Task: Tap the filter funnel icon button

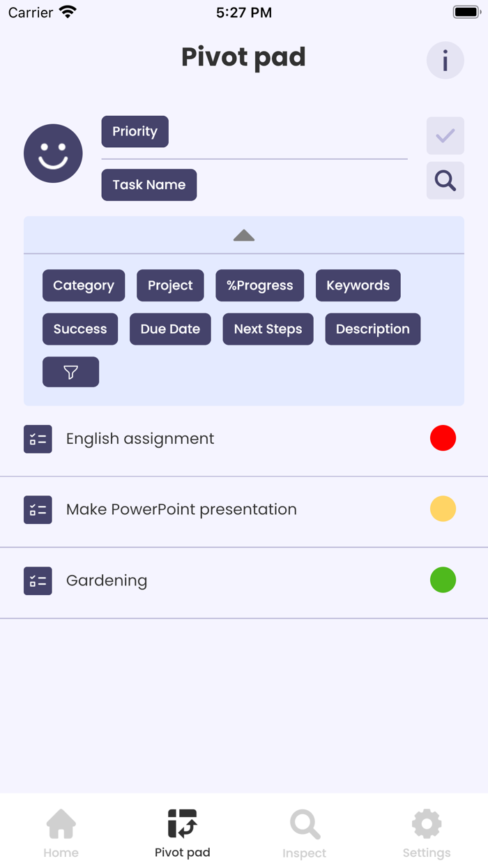Action: click(70, 372)
